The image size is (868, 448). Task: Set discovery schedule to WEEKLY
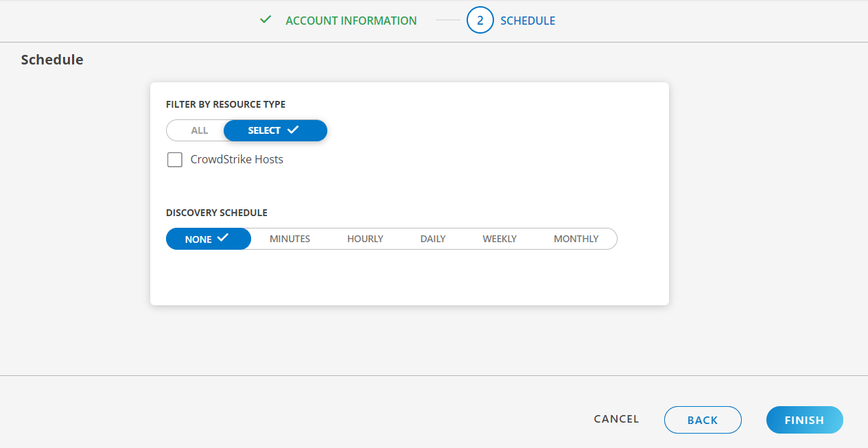[500, 239]
